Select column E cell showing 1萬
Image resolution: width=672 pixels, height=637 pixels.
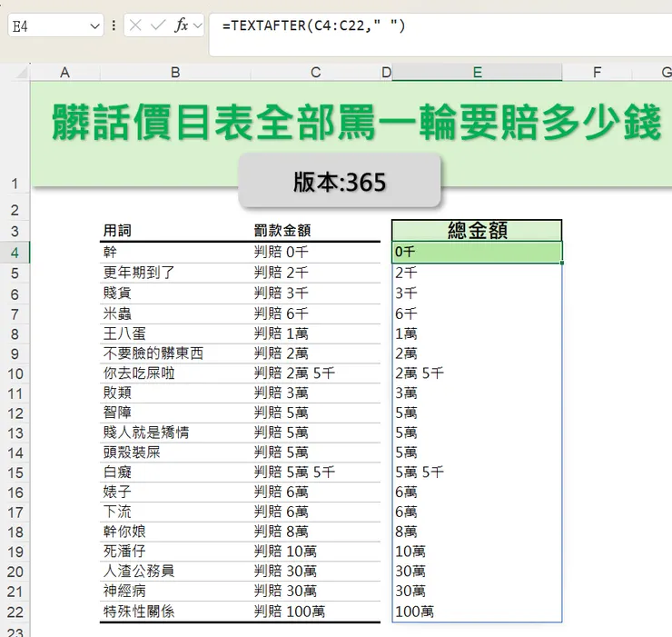[477, 333]
